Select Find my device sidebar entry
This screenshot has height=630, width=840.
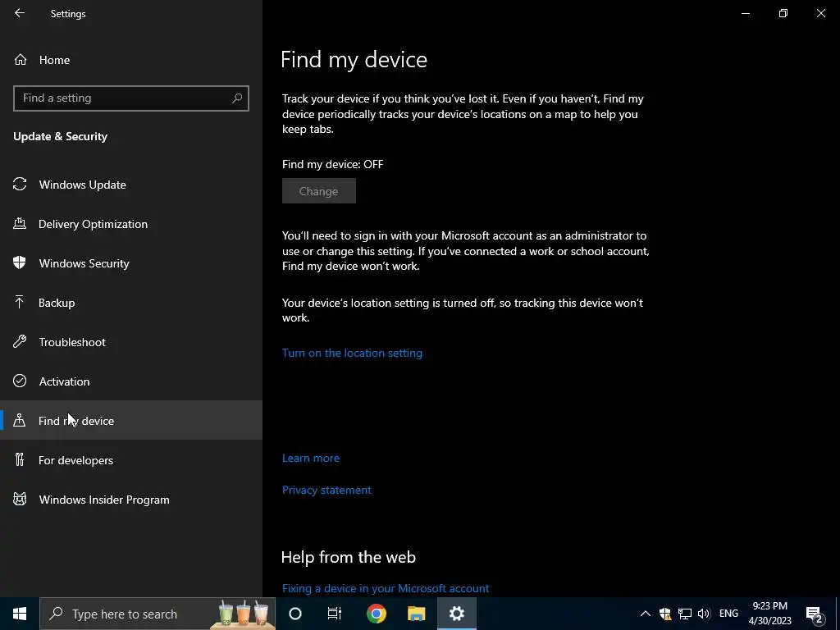click(131, 421)
